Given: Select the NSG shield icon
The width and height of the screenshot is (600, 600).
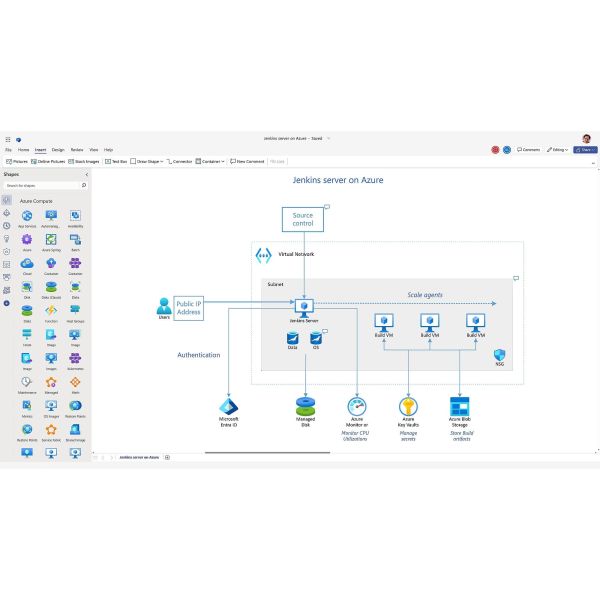Looking at the screenshot, I should point(499,355).
